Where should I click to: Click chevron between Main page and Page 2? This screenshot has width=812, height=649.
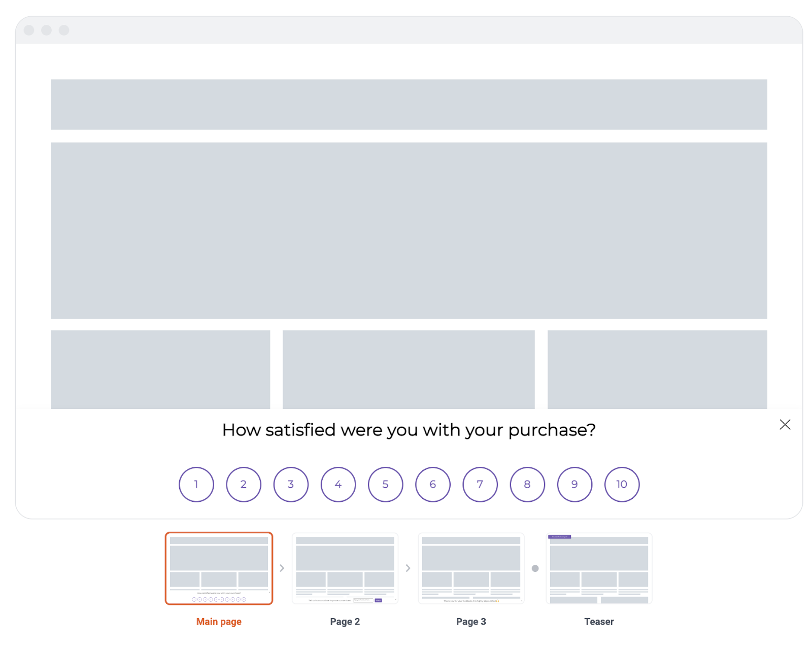[282, 568]
